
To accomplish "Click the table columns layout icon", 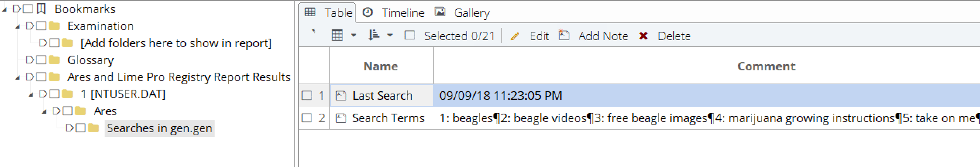I will (x=337, y=36).
